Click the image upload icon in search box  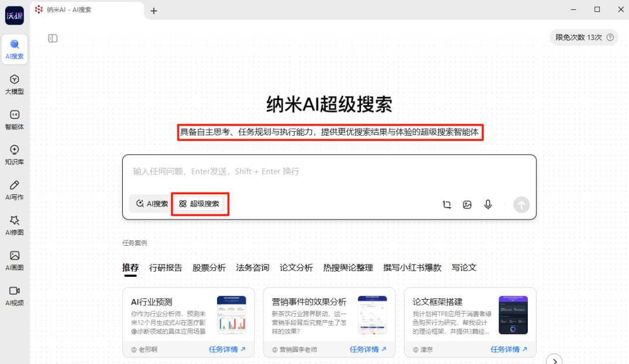467,205
